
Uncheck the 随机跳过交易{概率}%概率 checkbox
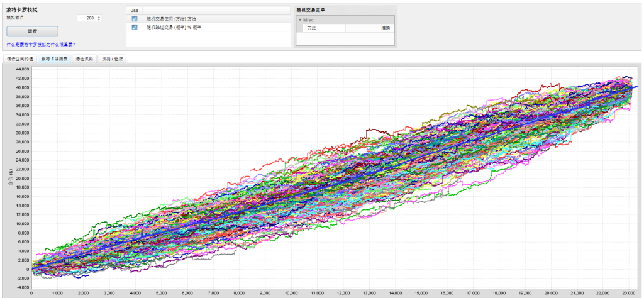(x=135, y=27)
